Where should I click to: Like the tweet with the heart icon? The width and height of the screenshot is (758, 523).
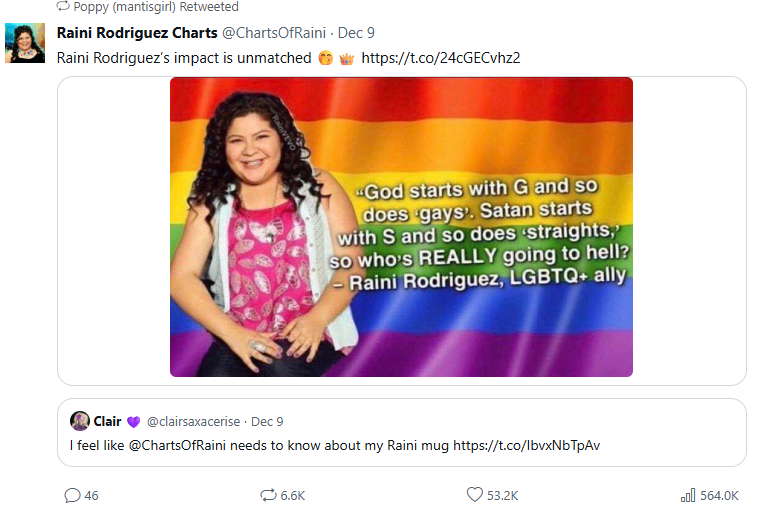(x=475, y=494)
